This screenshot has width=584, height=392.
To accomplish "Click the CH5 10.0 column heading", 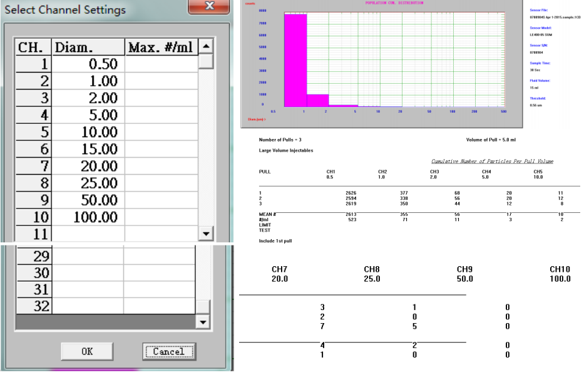I will tap(538, 174).
